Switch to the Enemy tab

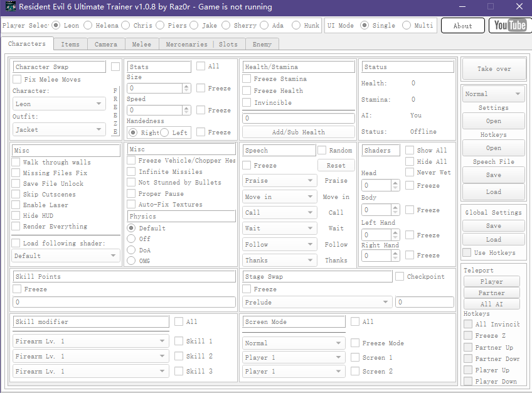pyautogui.click(x=262, y=44)
